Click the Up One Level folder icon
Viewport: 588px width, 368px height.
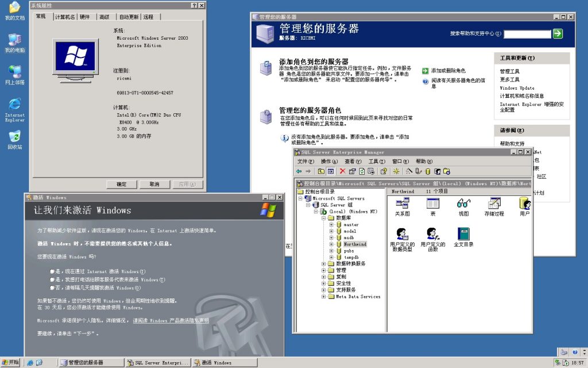point(322,171)
